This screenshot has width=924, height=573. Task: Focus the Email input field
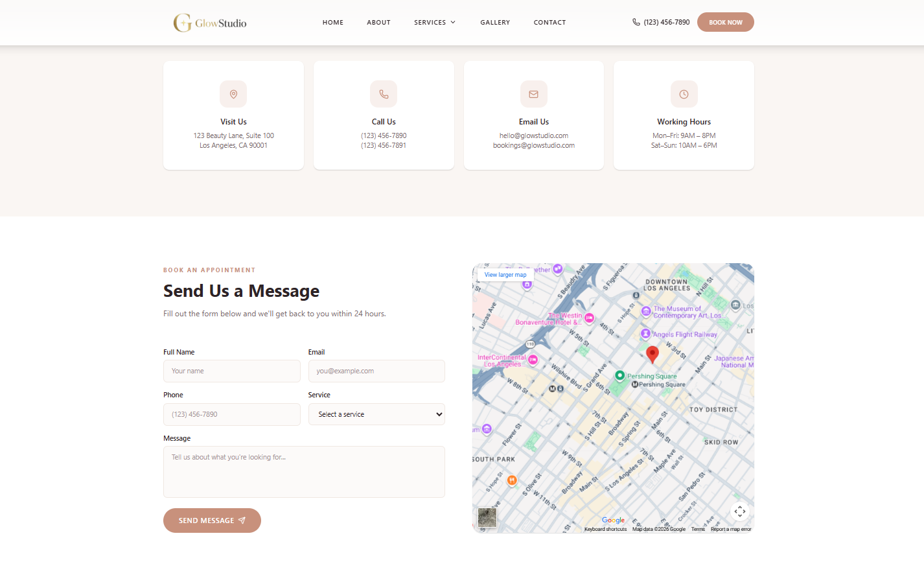click(376, 371)
